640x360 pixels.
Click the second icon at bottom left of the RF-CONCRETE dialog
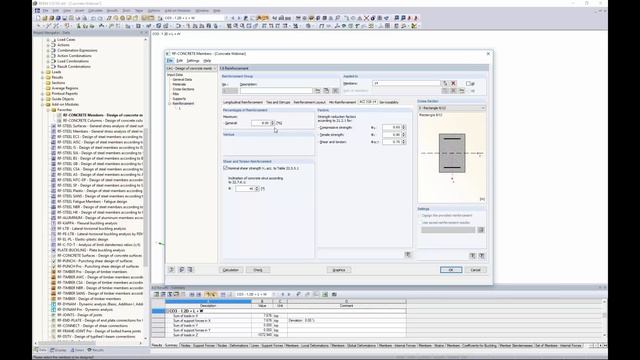coord(182,270)
